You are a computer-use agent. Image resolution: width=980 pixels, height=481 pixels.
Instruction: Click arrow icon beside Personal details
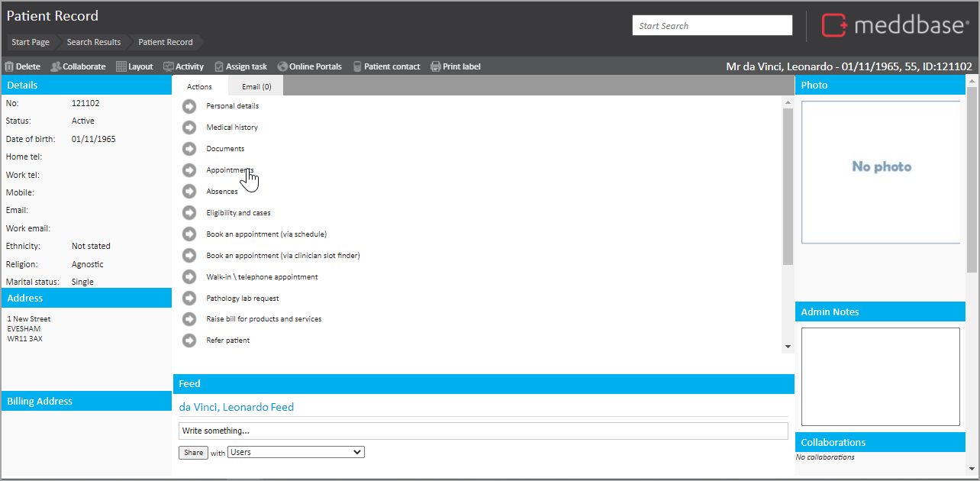[189, 106]
